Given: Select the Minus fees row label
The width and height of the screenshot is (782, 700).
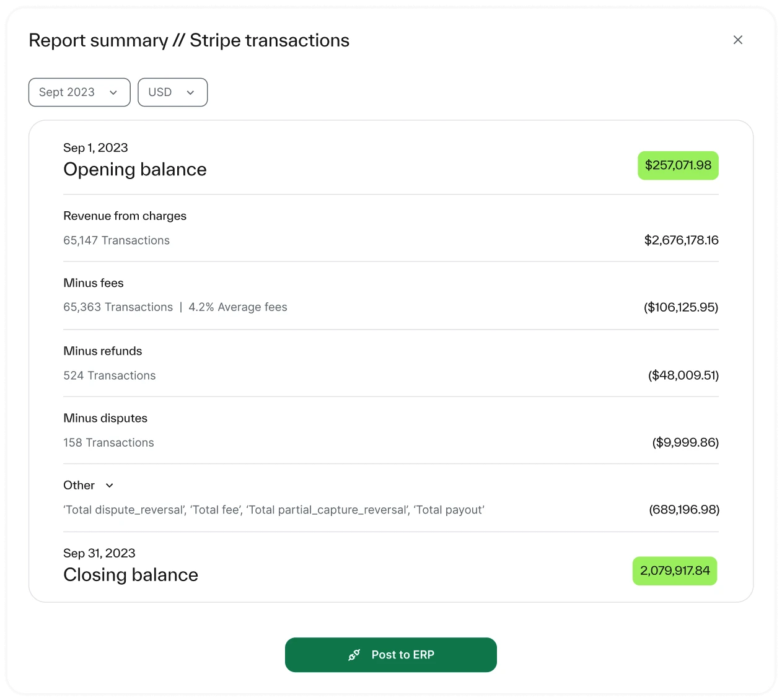Looking at the screenshot, I should [94, 283].
